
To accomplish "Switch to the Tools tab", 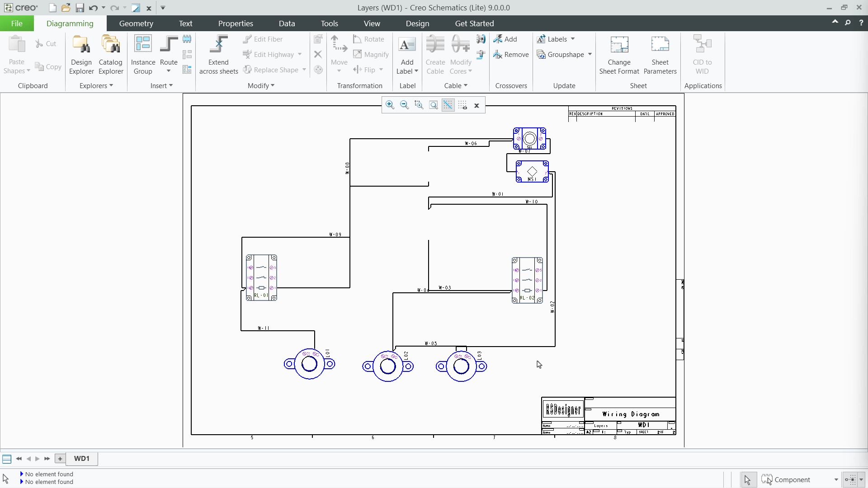I will tap(330, 23).
